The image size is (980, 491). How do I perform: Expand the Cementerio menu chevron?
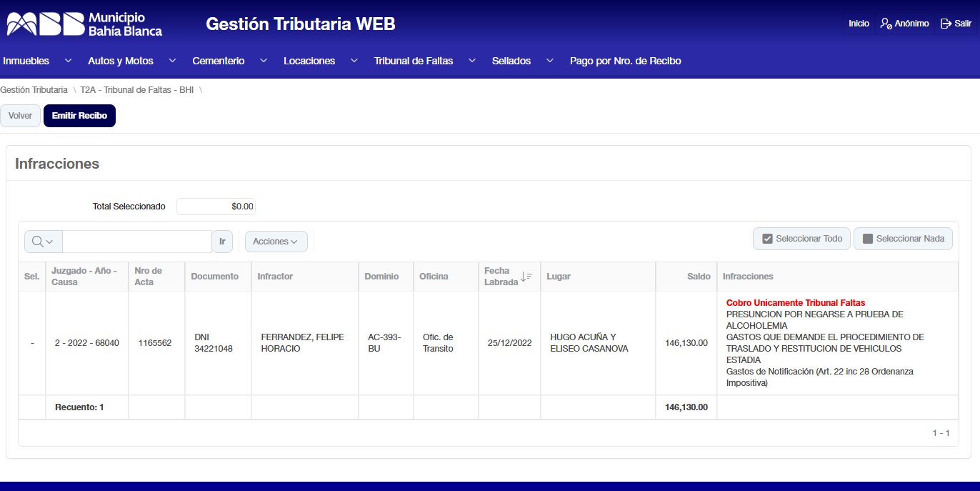pyautogui.click(x=264, y=61)
